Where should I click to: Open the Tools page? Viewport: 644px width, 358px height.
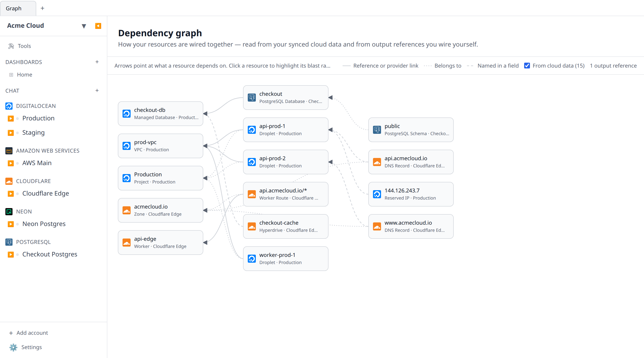pos(24,46)
